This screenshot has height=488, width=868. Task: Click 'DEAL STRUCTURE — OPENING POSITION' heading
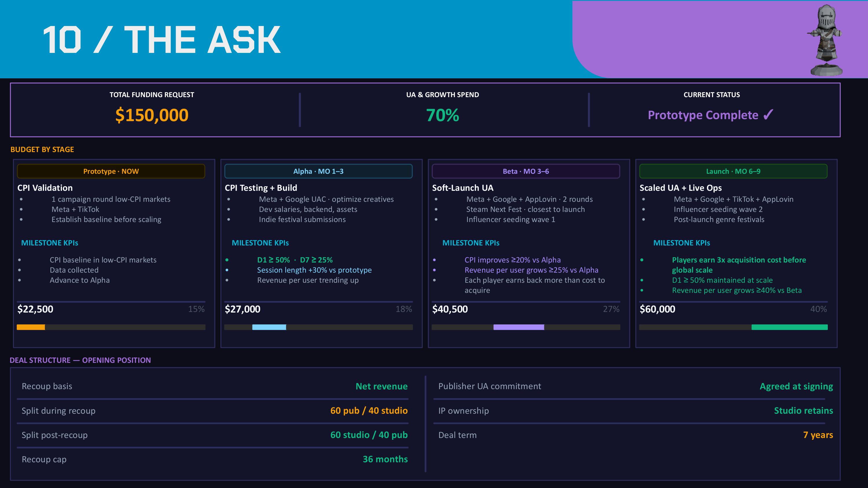click(80, 360)
